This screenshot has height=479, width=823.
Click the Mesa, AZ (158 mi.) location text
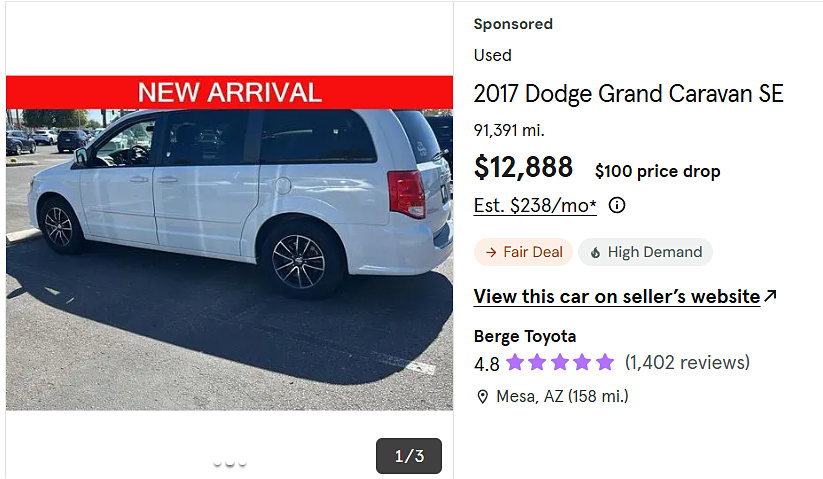tap(564, 397)
